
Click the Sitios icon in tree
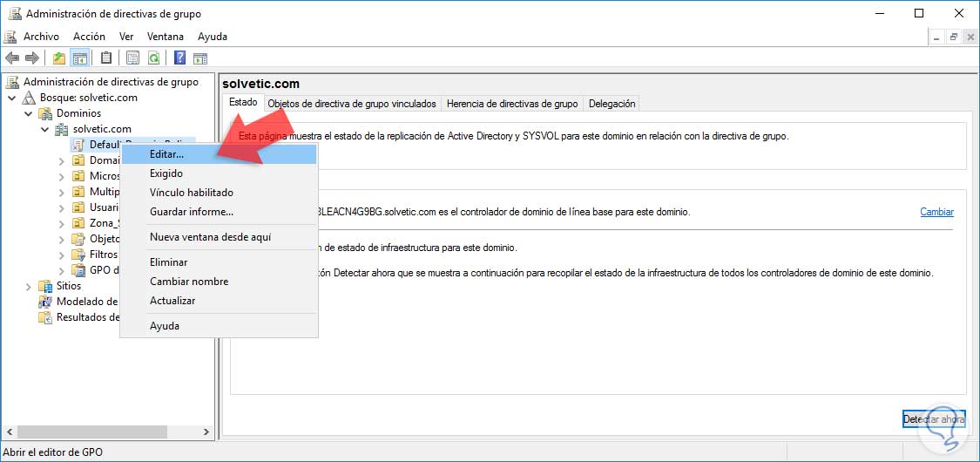tap(45, 286)
